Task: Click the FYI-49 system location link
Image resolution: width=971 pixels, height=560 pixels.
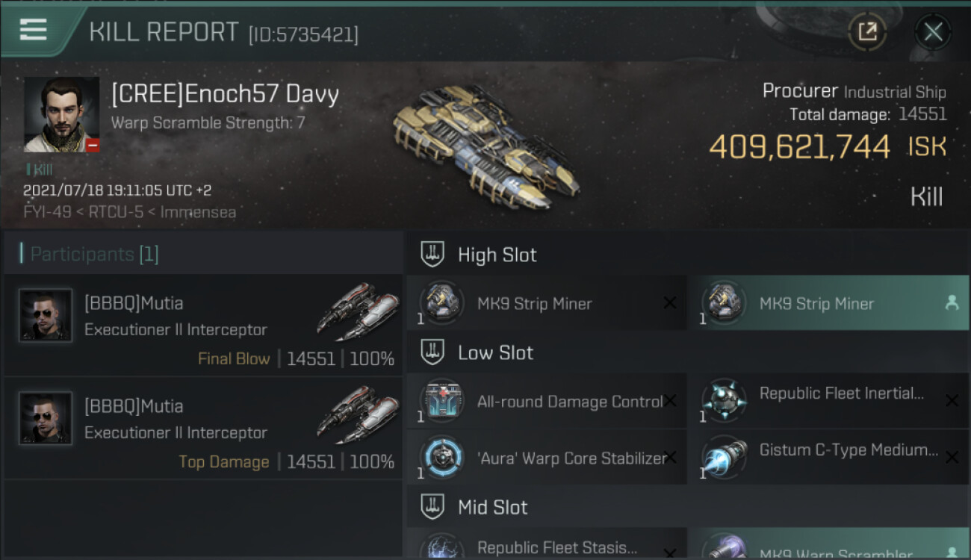Action: (47, 212)
